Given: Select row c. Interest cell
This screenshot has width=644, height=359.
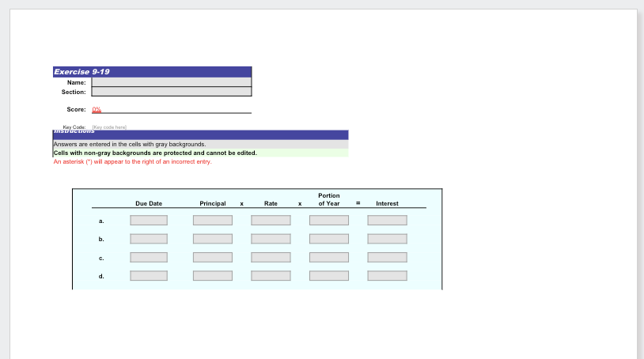Looking at the screenshot, I should click(388, 257).
